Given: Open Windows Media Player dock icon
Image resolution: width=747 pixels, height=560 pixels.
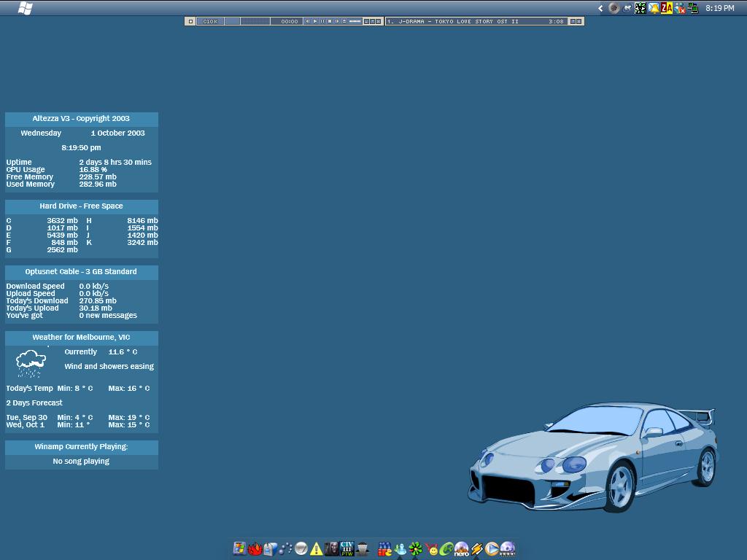Looking at the screenshot, I should point(492,549).
